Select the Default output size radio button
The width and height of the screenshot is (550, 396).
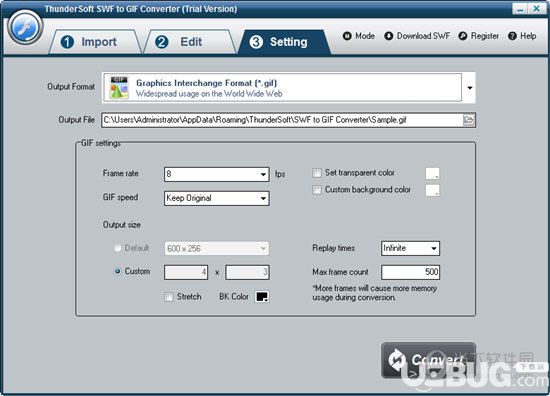pyautogui.click(x=118, y=248)
